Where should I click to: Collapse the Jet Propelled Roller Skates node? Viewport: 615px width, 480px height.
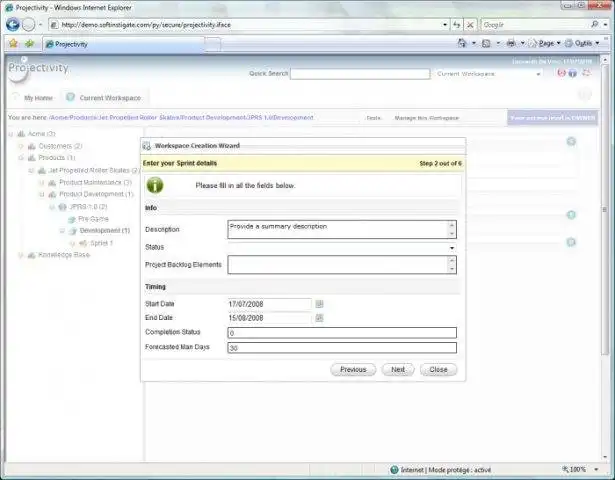pos(31,171)
